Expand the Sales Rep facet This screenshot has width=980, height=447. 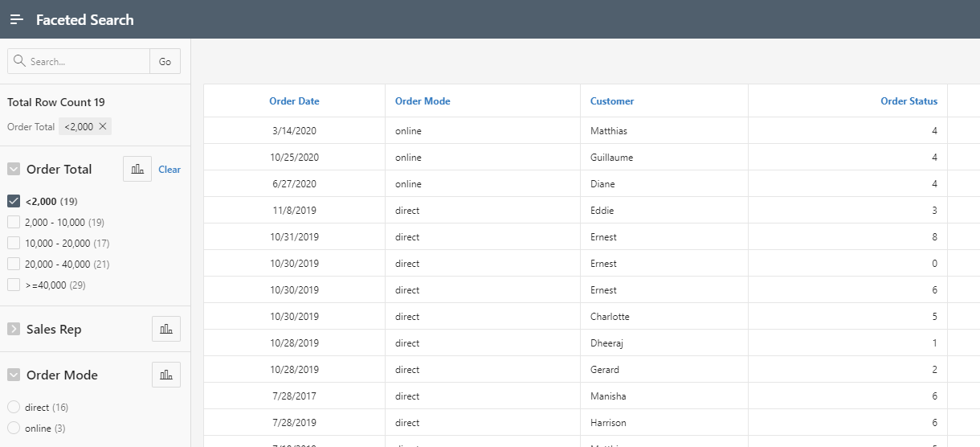click(14, 329)
